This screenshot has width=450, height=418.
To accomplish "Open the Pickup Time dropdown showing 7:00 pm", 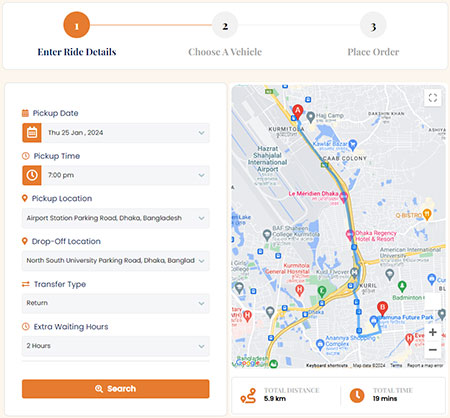I will 127,175.
